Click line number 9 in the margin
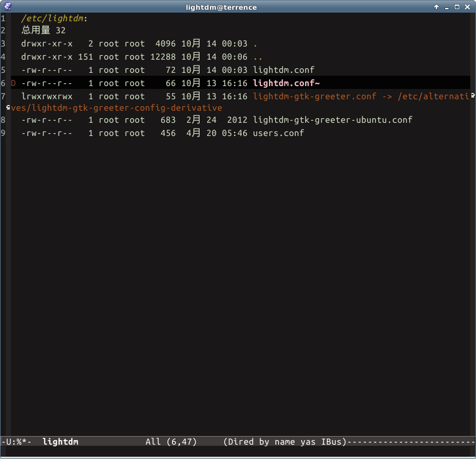 (x=3, y=133)
